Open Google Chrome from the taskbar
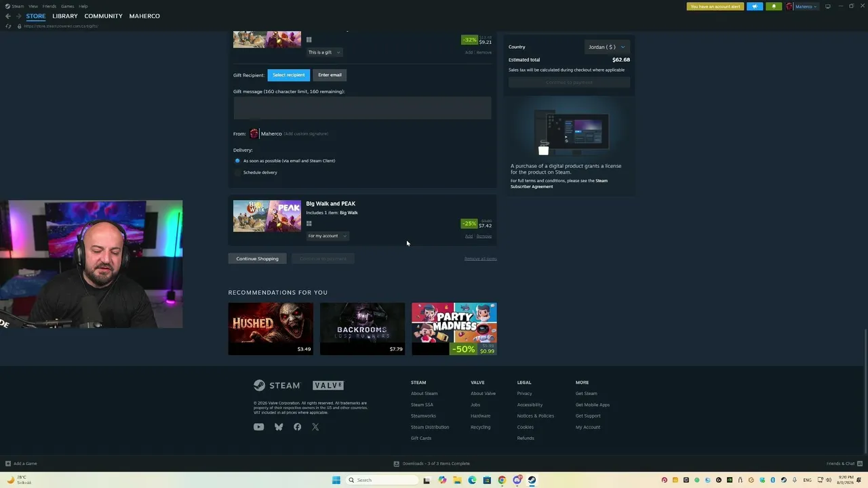Screen dimensions: 868x488 (x=502, y=480)
